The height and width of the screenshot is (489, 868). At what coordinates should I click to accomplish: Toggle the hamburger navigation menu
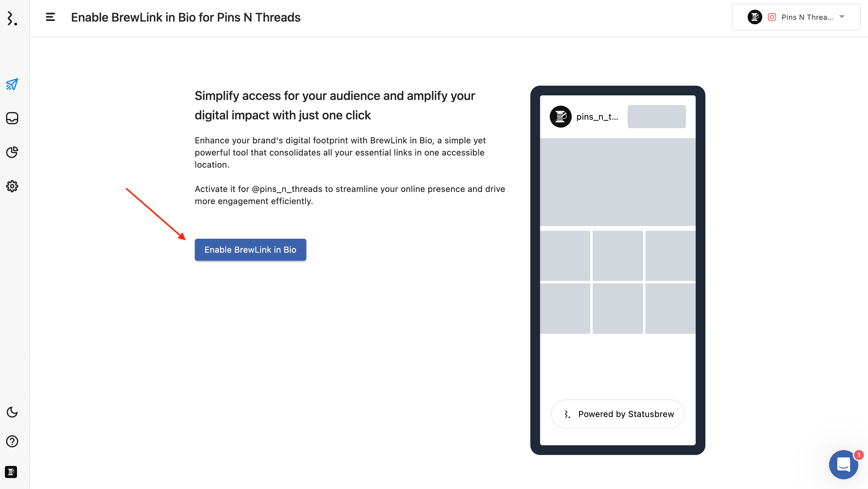50,17
